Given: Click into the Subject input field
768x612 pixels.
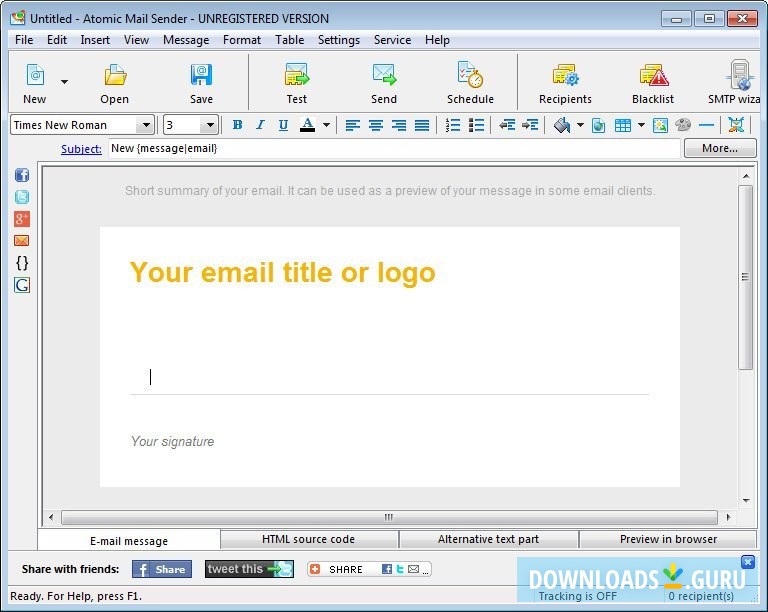Looking at the screenshot, I should tap(394, 148).
